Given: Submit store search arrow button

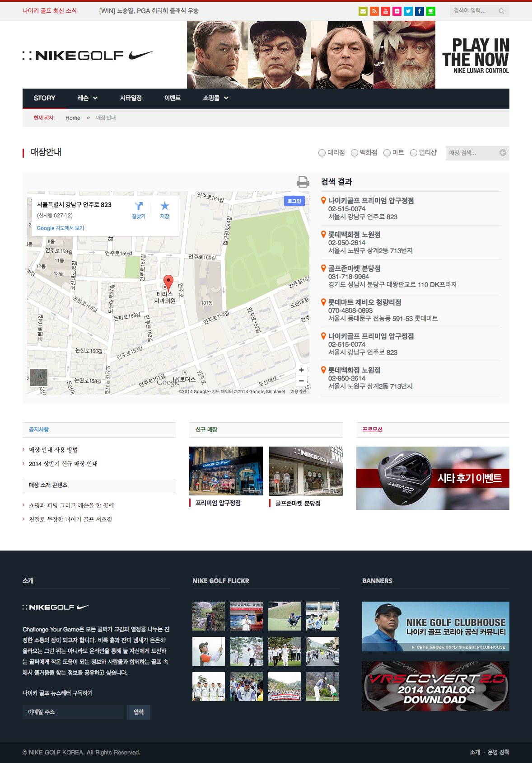Looking at the screenshot, I should [x=503, y=153].
